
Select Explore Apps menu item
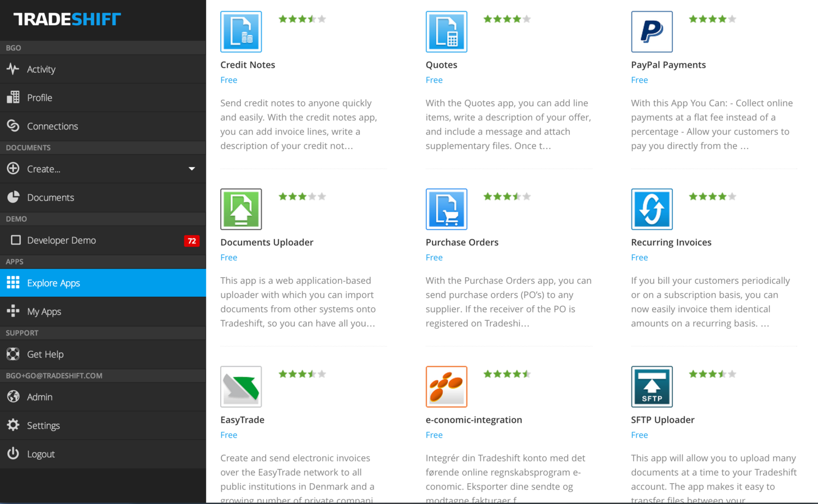tap(103, 283)
